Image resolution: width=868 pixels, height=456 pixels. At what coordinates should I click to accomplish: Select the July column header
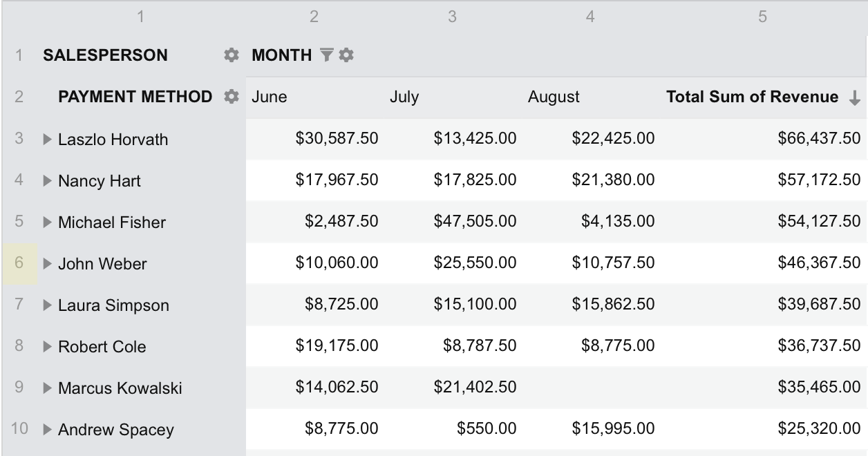404,97
